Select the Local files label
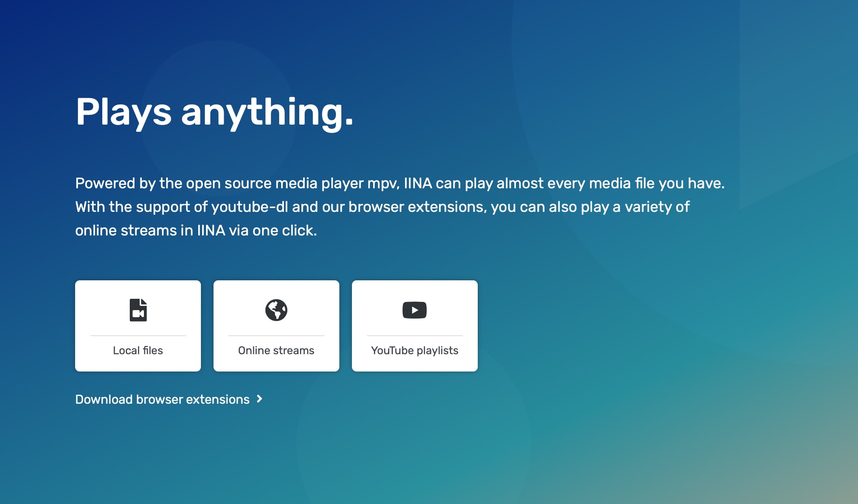The image size is (858, 504). 138,350
